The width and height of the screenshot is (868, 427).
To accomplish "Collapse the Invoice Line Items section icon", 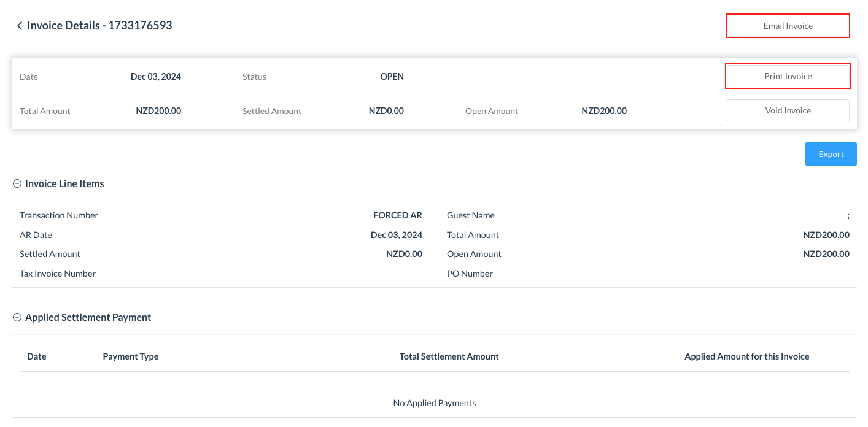I will coord(17,183).
